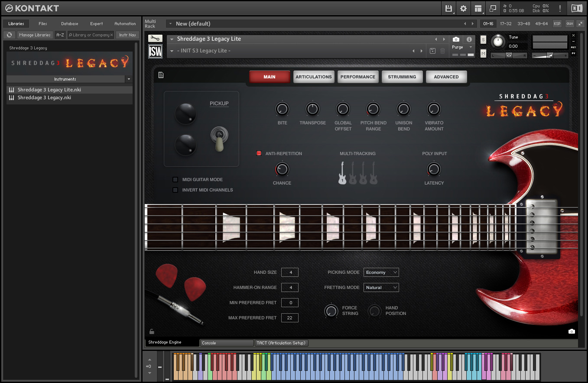
Task: Click the Hand Size value field
Action: coord(290,272)
